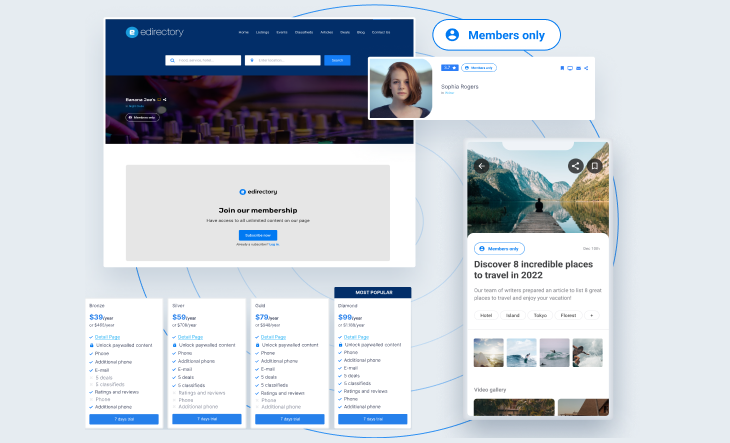The width and height of the screenshot is (730, 443).
Task: Open the Detail Page link in the Silver plan
Action: [190, 337]
